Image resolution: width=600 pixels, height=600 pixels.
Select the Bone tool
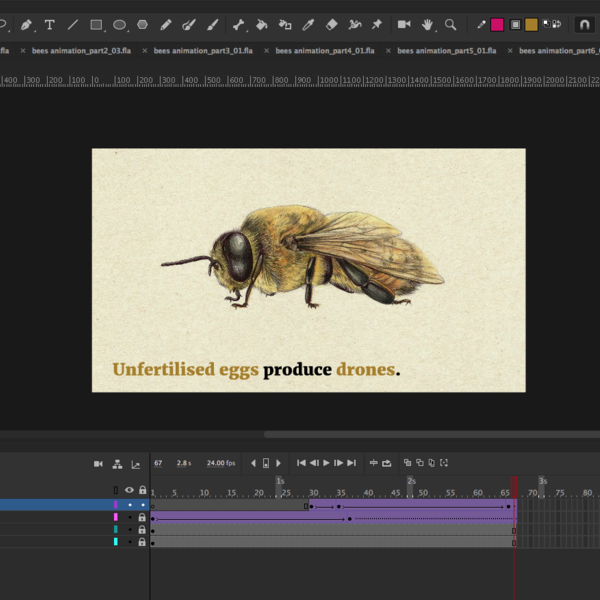(x=238, y=25)
